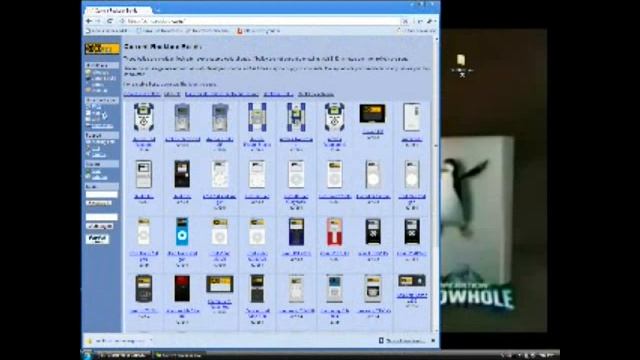
Task: Open the downloaded file in the download bar
Action: [118, 340]
